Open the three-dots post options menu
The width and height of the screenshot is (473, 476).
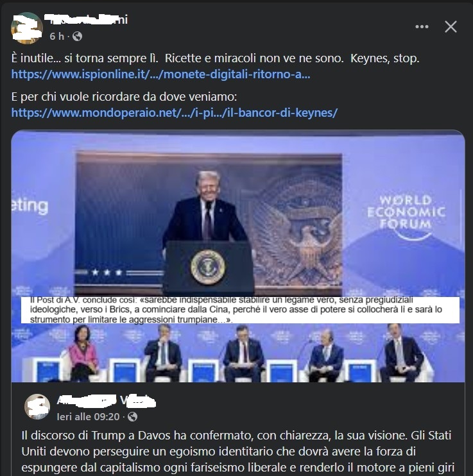point(422,27)
